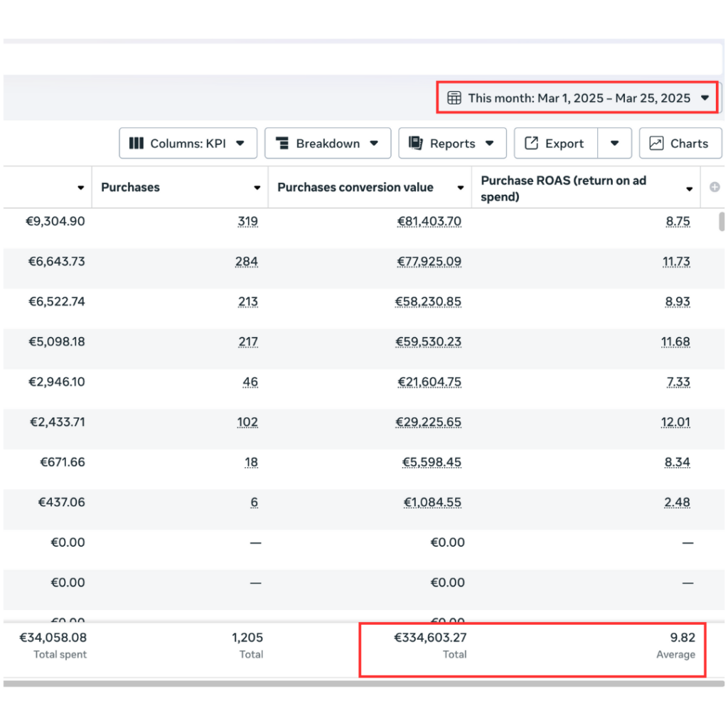This screenshot has height=728, width=728.
Task: Open the date range dropdown
Action: click(705, 98)
